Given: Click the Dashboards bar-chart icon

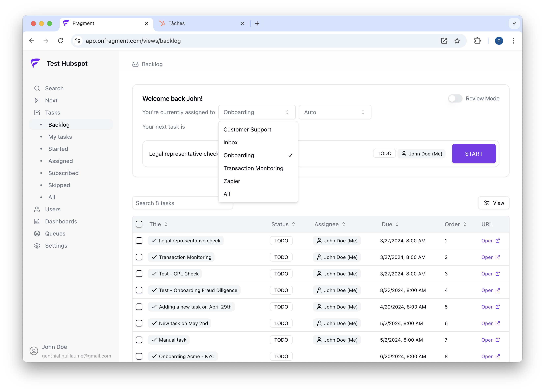Looking at the screenshot, I should click(x=37, y=221).
